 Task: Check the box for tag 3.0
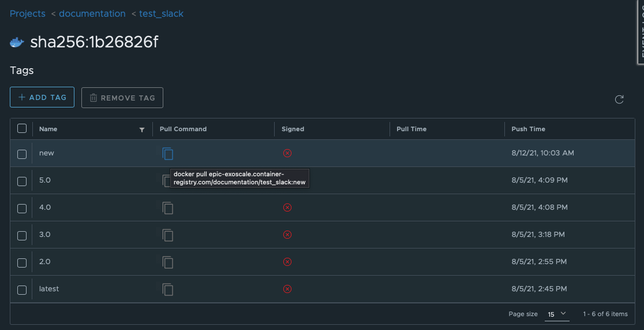pos(22,235)
